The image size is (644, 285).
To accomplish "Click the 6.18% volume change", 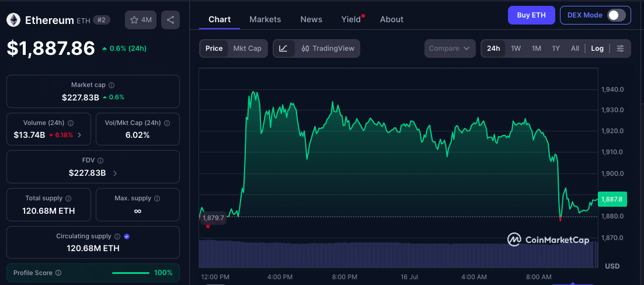I will (61, 135).
